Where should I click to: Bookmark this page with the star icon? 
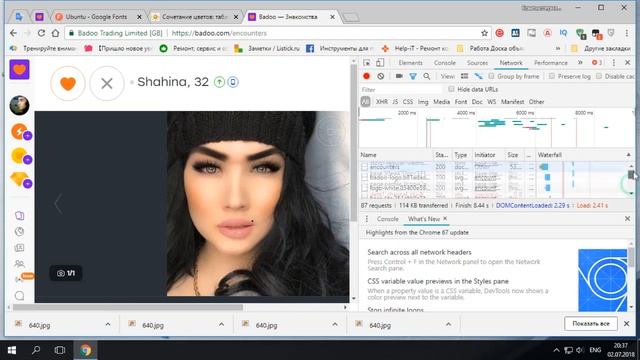[484, 33]
